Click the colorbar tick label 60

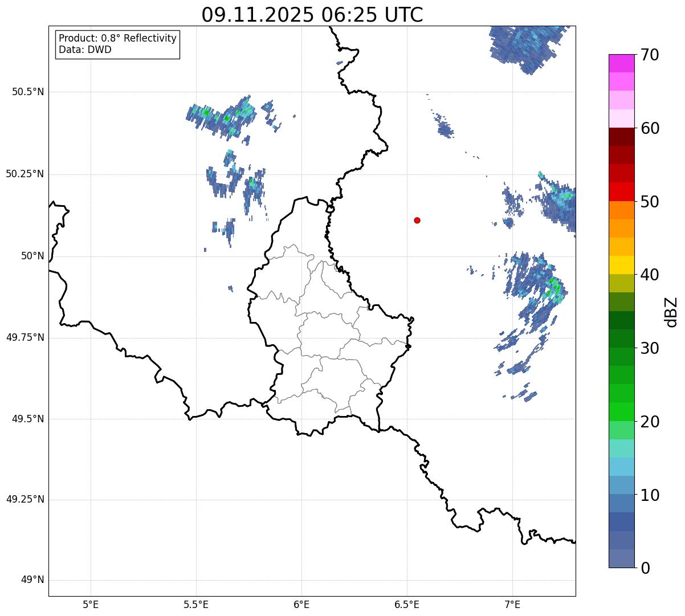[x=650, y=128]
